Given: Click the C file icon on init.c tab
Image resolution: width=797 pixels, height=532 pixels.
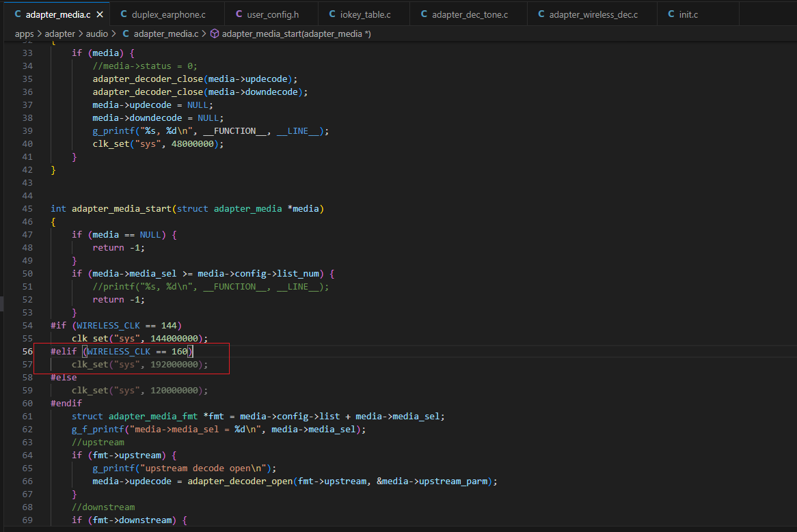Looking at the screenshot, I should [671, 14].
